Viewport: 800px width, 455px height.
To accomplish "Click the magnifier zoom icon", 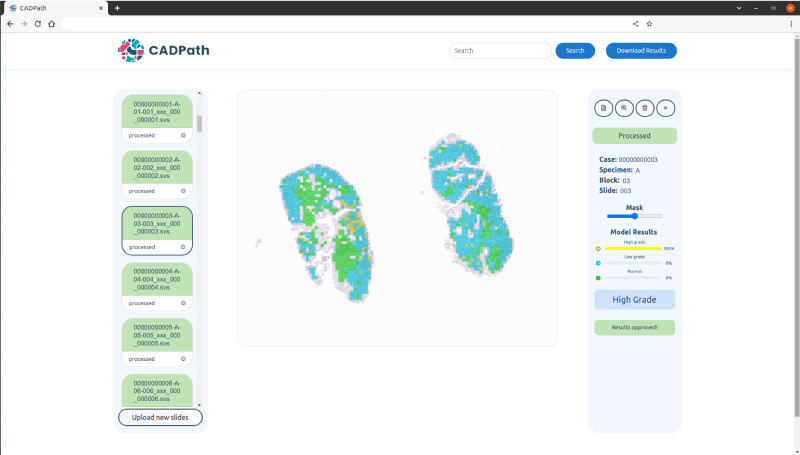I will tap(624, 107).
